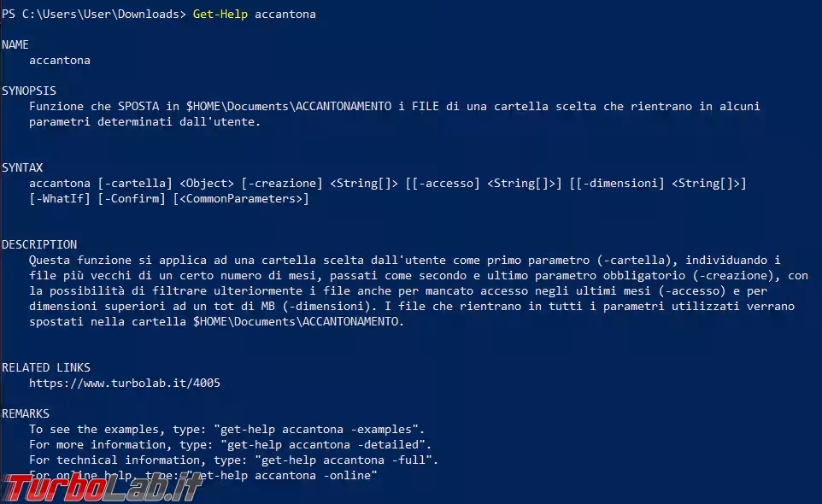
Task: Click the "get-help accantona -examples" remark text
Action: pyautogui.click(x=321, y=429)
